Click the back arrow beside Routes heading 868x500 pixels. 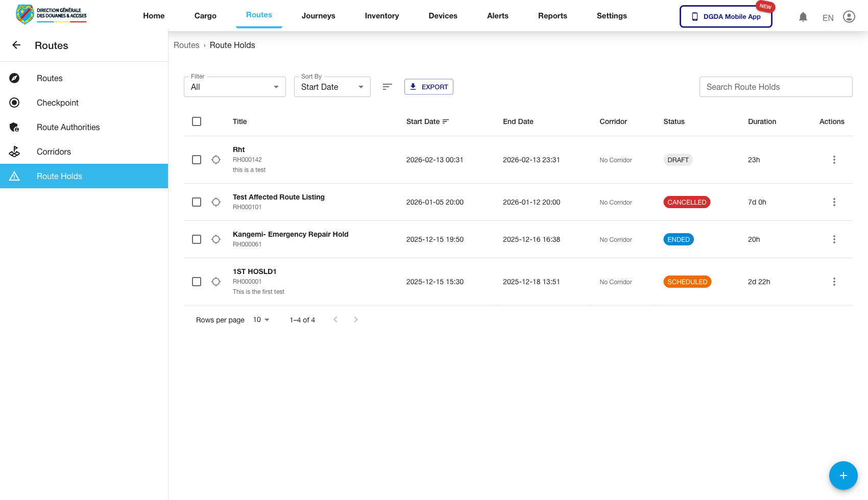(16, 45)
